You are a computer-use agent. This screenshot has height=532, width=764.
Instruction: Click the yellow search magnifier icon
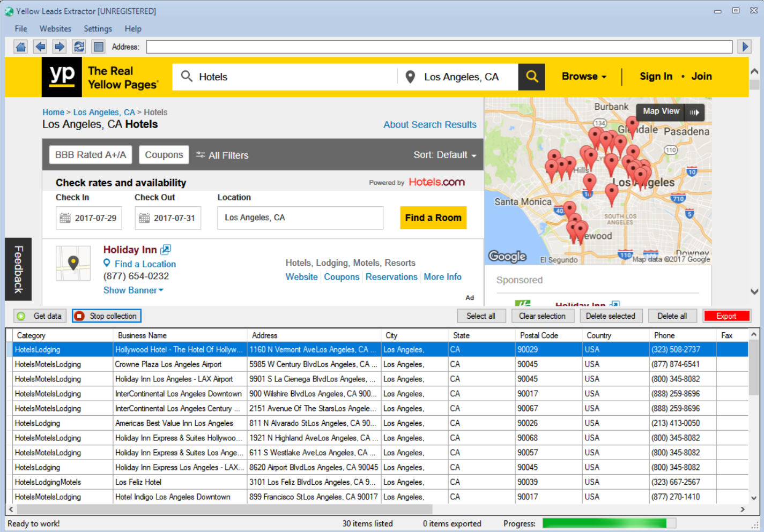[531, 77]
